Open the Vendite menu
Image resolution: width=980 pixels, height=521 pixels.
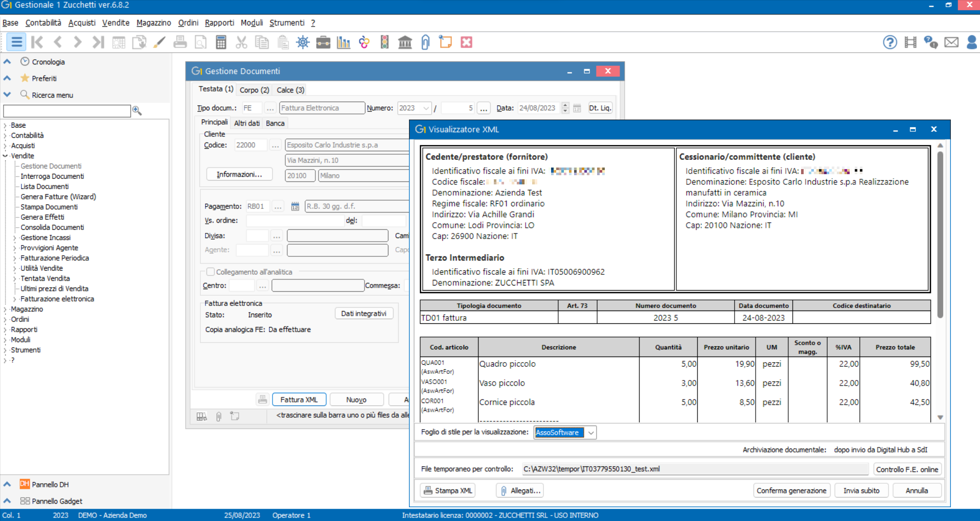[x=116, y=22]
